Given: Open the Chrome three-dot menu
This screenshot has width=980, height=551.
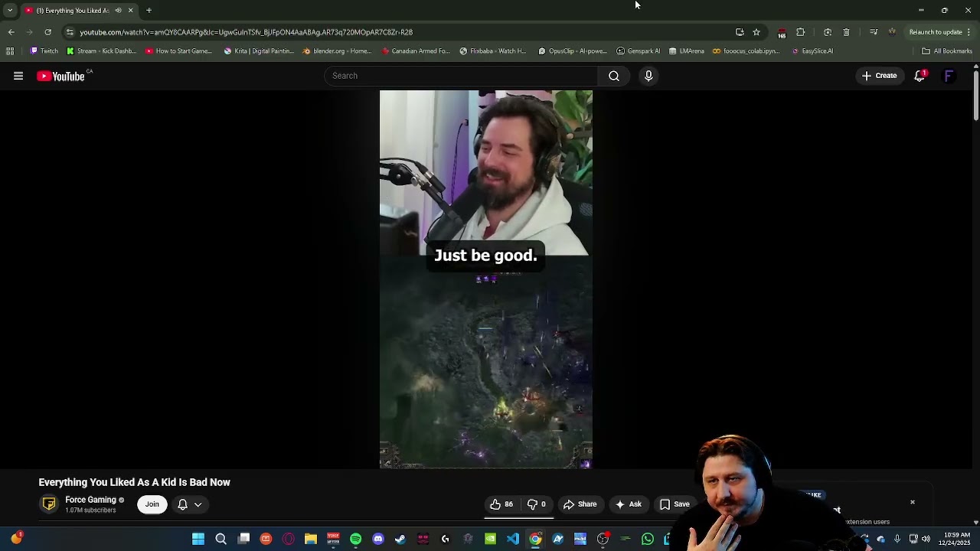Looking at the screenshot, I should coord(969,32).
